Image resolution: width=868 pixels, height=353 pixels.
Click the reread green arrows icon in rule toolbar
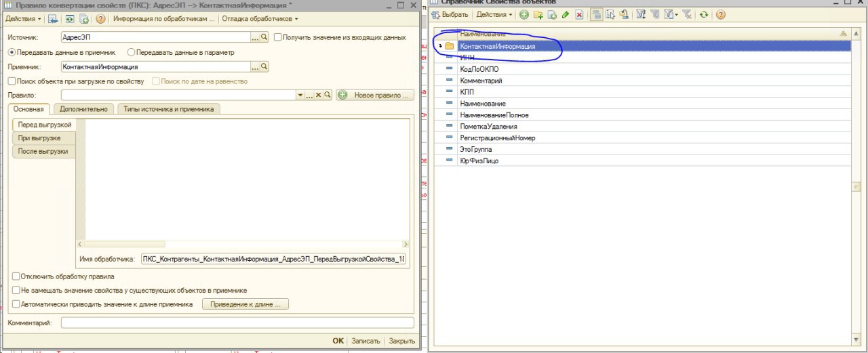(x=69, y=18)
